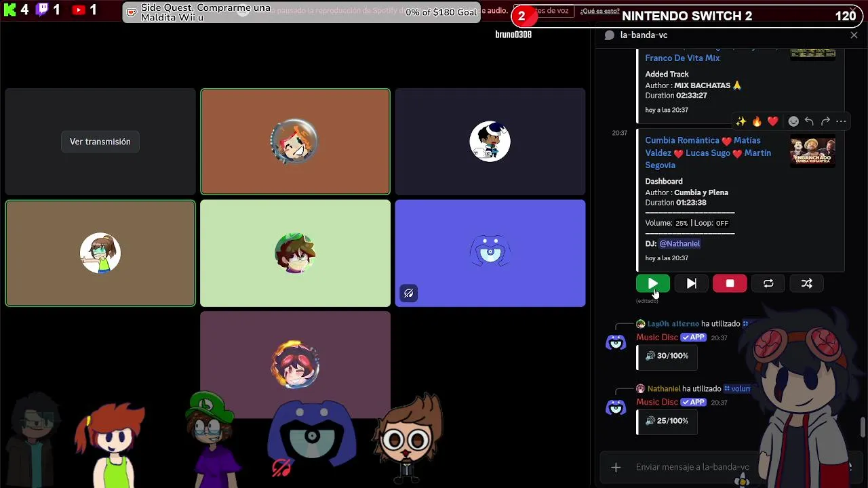Select the brown tile with the green-shirt avatar
868x488 pixels.
(x=100, y=253)
